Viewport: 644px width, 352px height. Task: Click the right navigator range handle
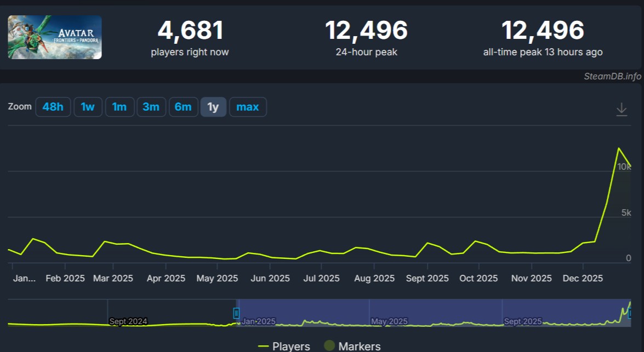pos(631,313)
